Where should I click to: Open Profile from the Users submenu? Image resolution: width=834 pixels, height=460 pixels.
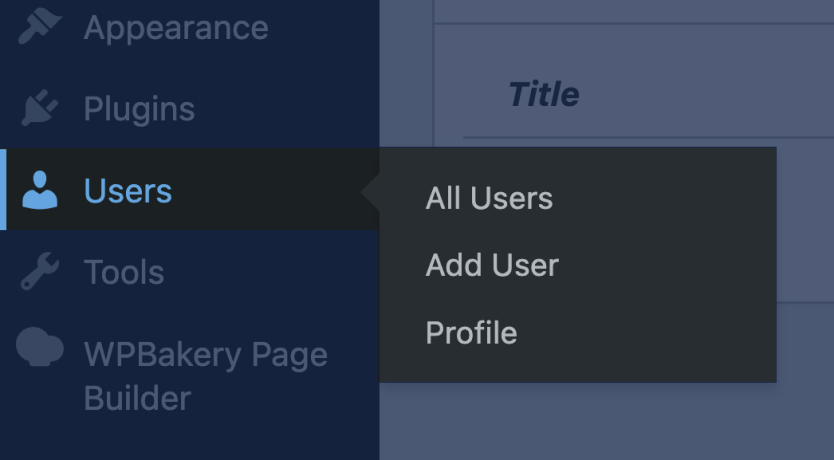click(471, 332)
